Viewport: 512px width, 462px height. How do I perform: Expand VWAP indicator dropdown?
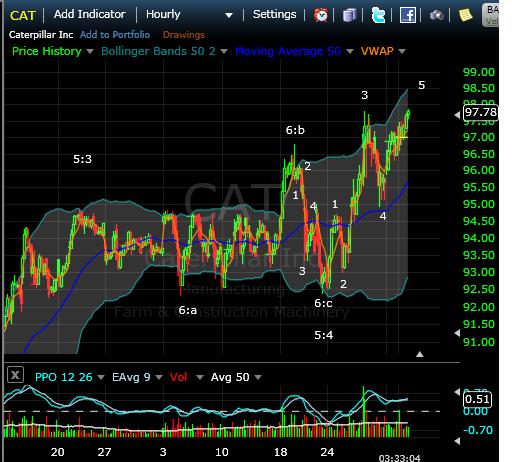tap(402, 51)
